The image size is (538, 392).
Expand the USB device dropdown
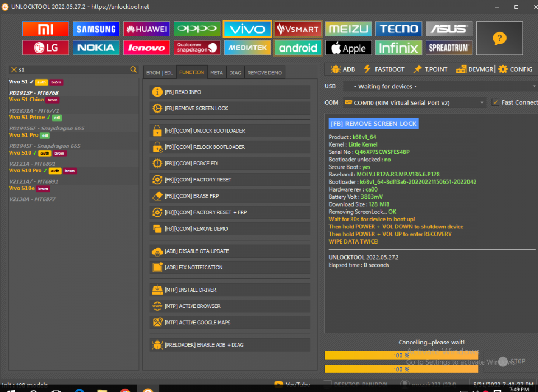[440, 86]
